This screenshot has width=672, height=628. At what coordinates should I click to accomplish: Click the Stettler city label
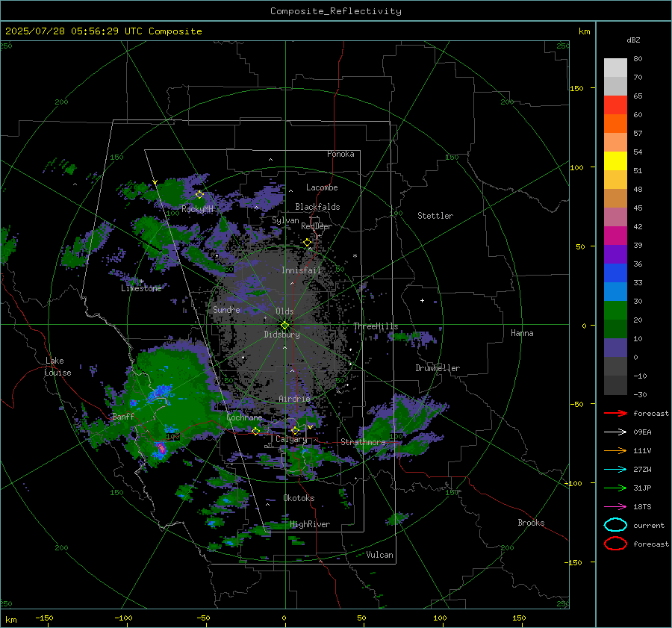click(x=435, y=216)
